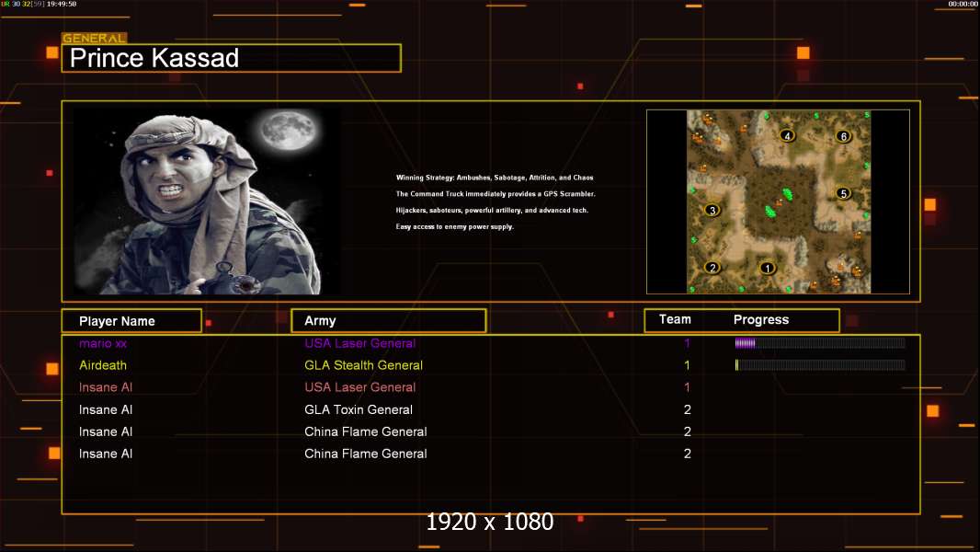The width and height of the screenshot is (980, 552).
Task: Click start position marker 2 on the map
Action: click(712, 268)
